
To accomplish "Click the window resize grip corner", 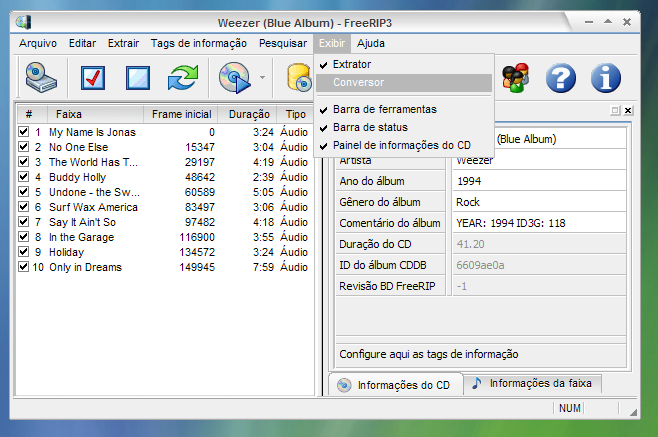I will pyautogui.click(x=633, y=413).
